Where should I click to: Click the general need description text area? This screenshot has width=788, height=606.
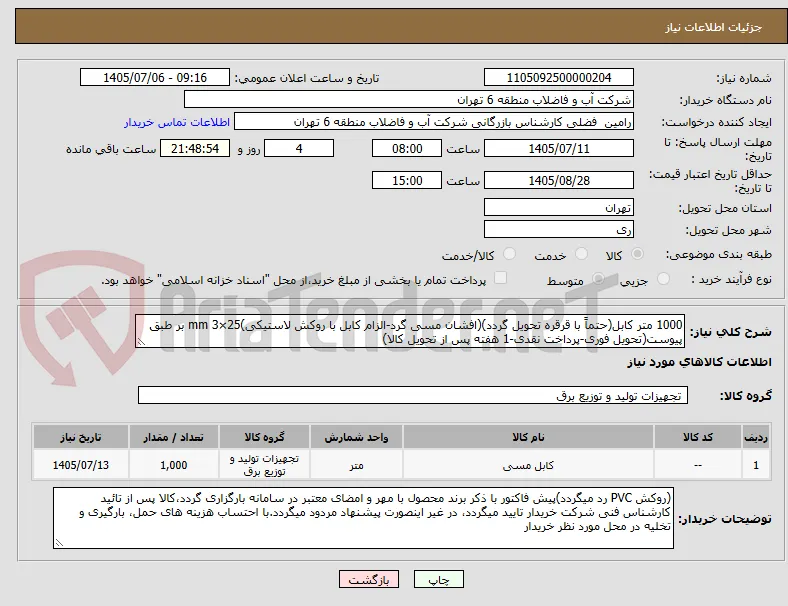410,332
